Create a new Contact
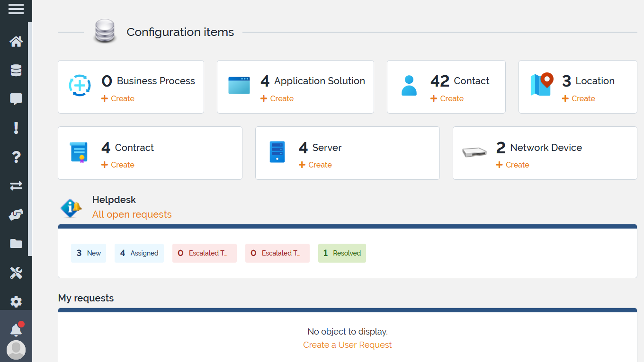 pyautogui.click(x=447, y=98)
